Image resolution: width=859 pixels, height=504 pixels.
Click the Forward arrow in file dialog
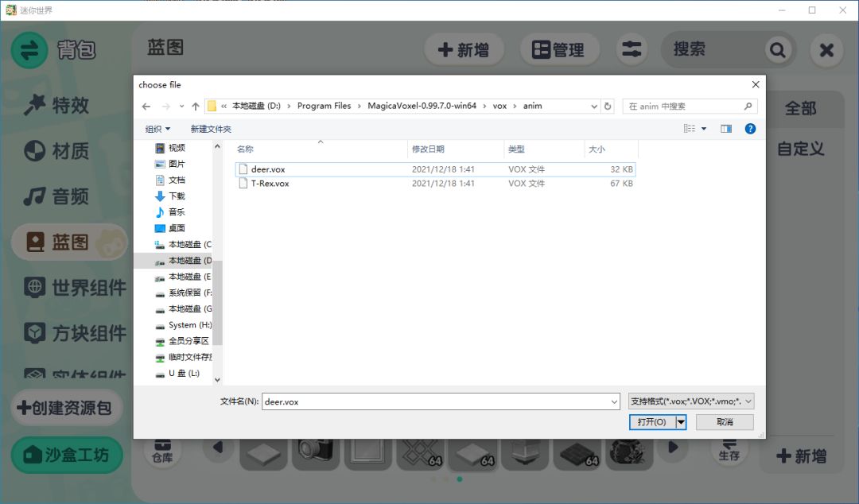166,107
